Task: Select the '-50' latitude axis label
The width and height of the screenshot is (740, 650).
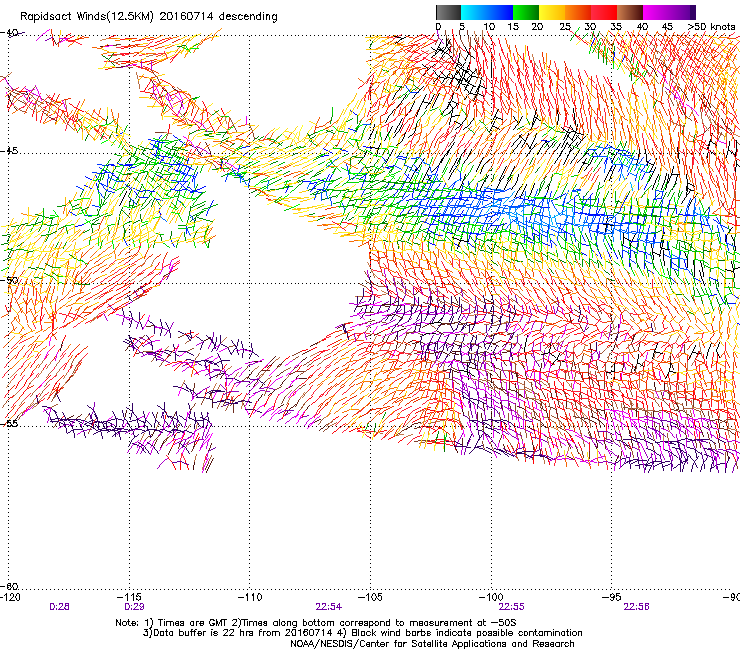Action: click(9, 280)
